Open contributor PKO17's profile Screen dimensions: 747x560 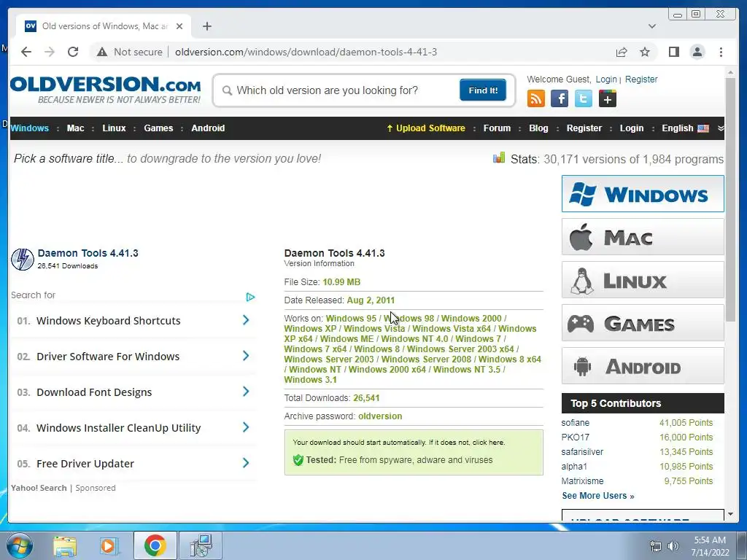tap(575, 437)
